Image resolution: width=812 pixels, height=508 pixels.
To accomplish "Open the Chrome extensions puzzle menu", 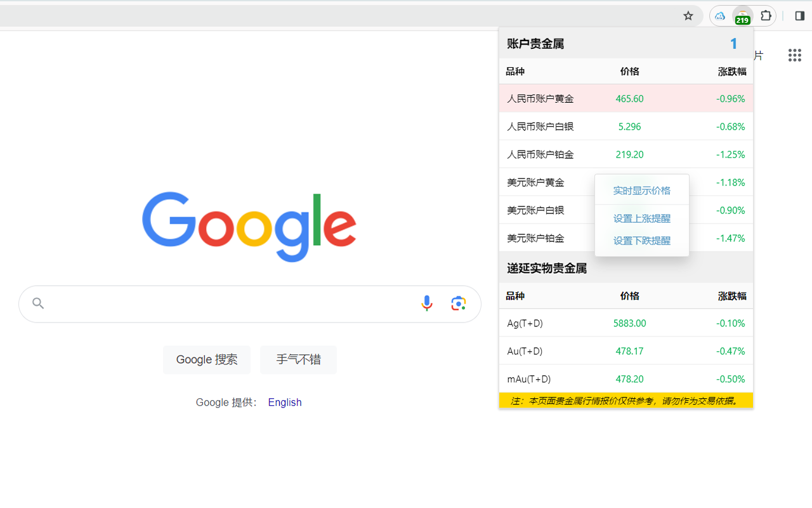I will pyautogui.click(x=766, y=15).
